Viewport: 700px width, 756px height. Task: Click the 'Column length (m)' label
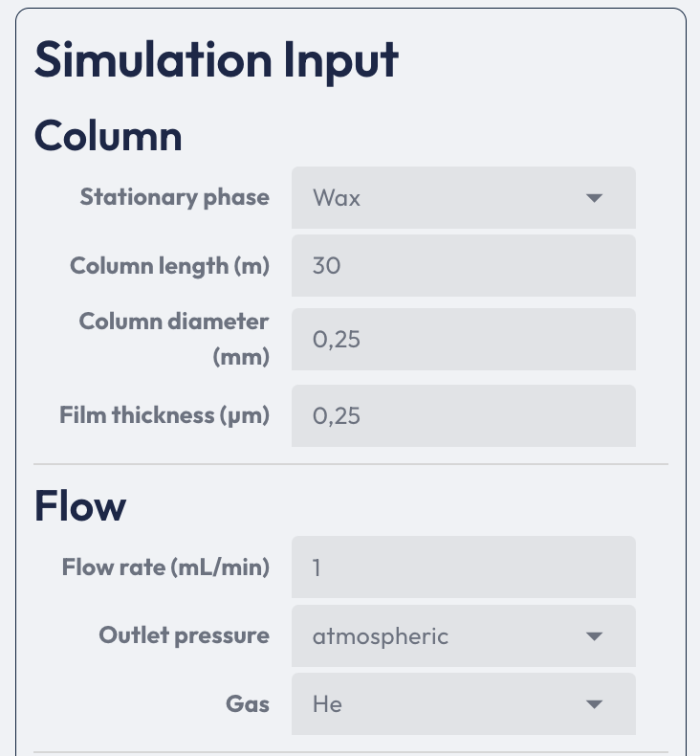169,266
